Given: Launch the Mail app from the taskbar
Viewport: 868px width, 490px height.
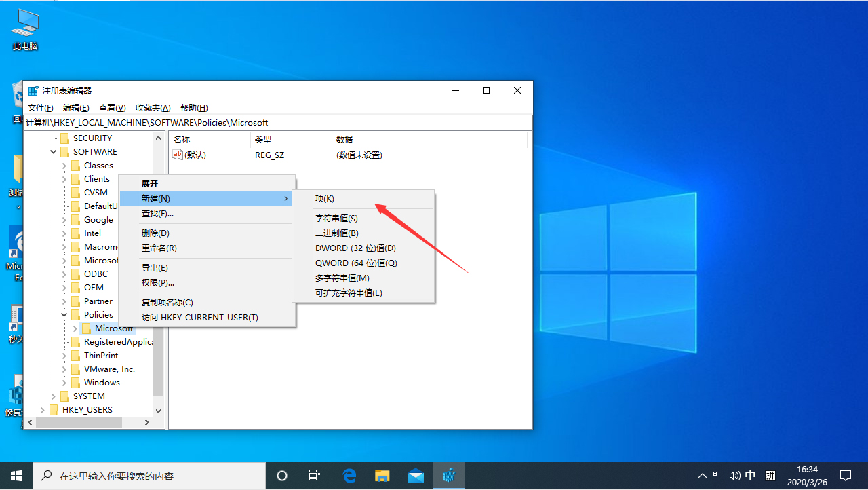Looking at the screenshot, I should pos(416,475).
